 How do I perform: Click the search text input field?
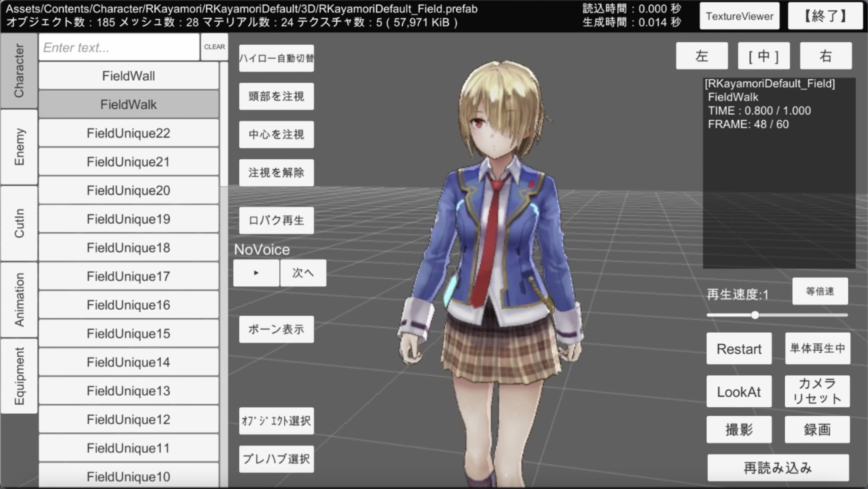119,48
